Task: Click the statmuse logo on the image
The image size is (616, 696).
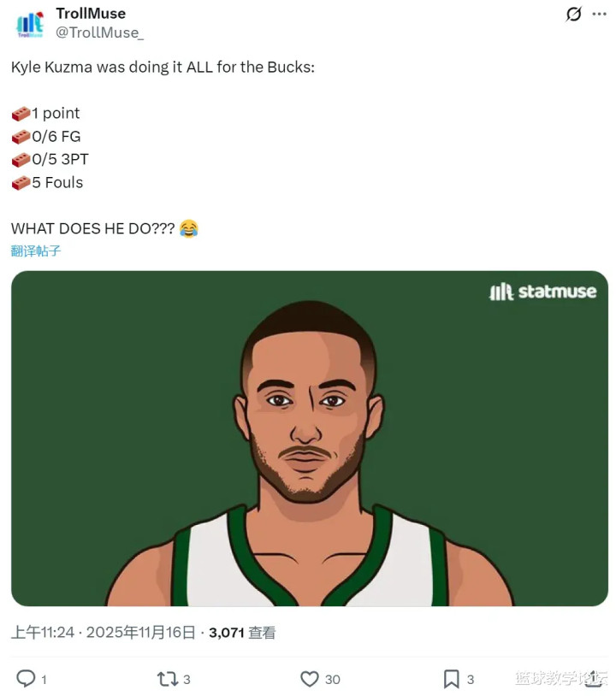Action: (x=542, y=292)
